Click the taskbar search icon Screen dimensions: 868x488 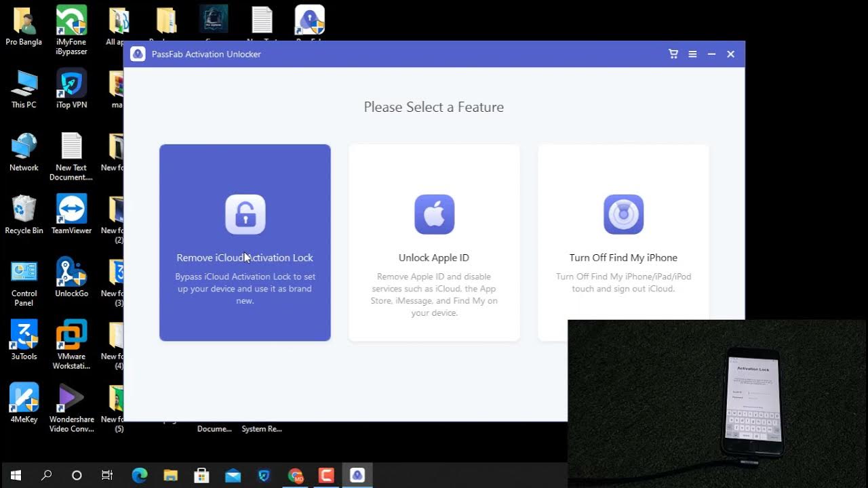click(46, 476)
